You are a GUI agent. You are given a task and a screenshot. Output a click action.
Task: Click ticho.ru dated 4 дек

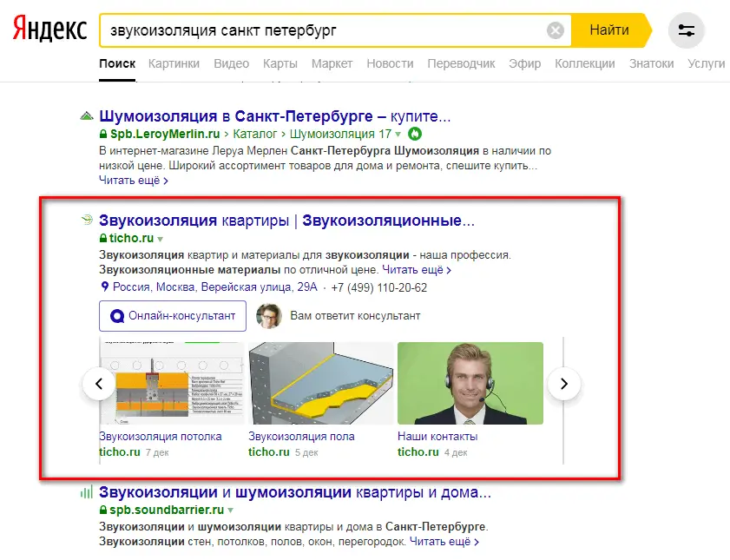click(418, 452)
